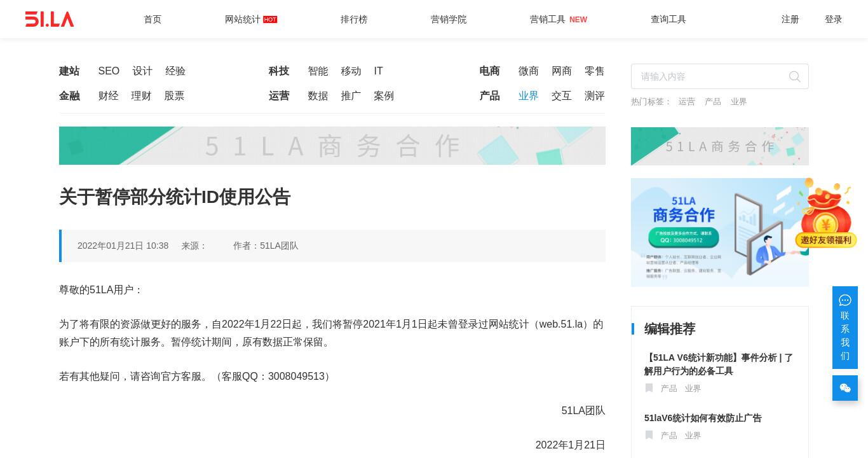
Task: Select the 理财 subcategory
Action: (x=142, y=96)
